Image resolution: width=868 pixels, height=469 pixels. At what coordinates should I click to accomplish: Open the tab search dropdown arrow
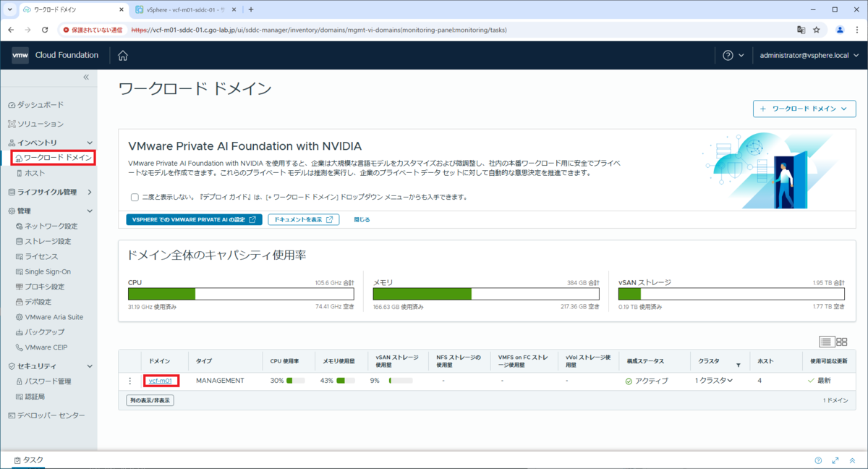[9, 9]
